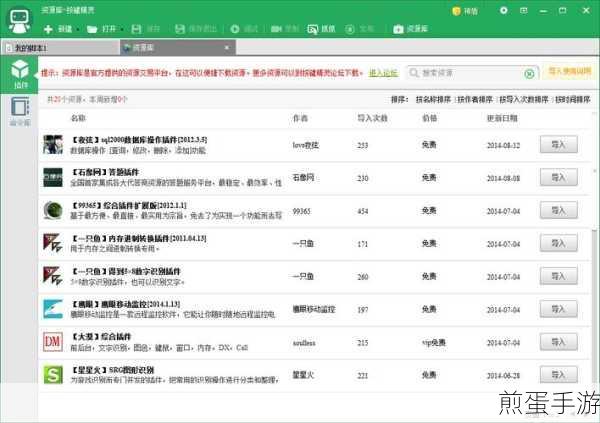Screen dimensions: 600x423
Task: Import the 99365 综合插件扩展版 via 导入
Action: 559,211
